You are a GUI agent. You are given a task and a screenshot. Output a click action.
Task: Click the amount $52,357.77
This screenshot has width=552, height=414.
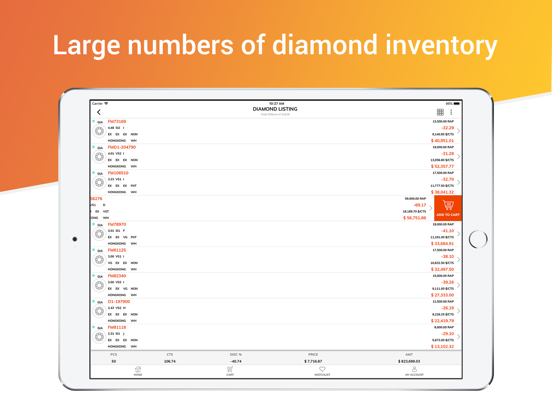443,167
